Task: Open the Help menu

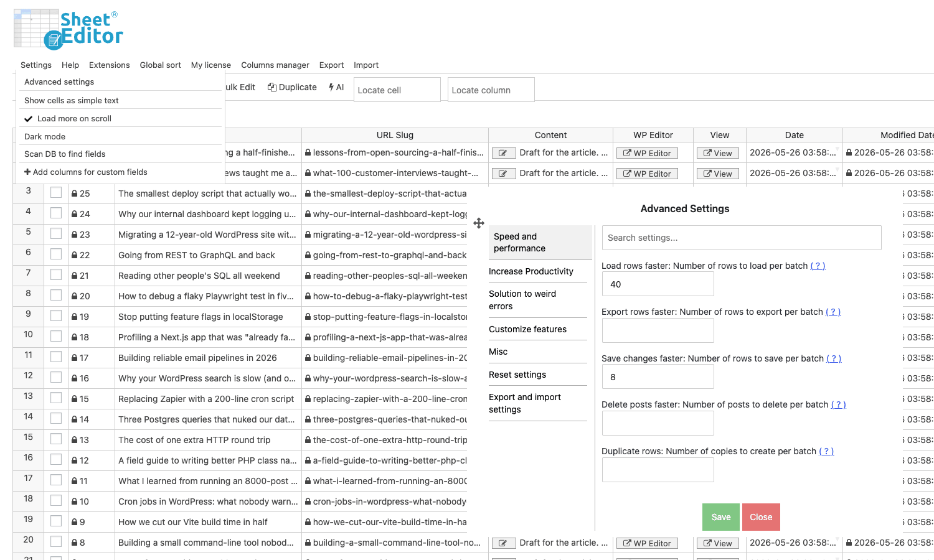Action: tap(70, 65)
